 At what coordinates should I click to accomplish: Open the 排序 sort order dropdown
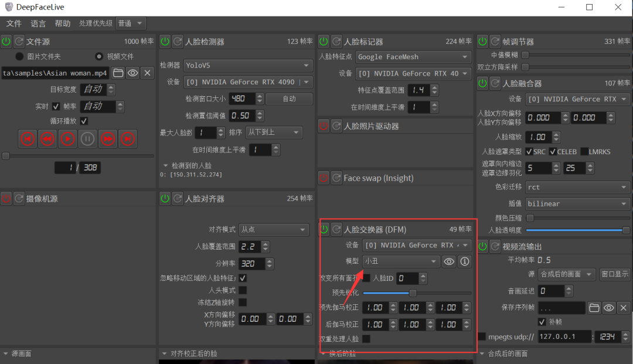[x=274, y=132]
